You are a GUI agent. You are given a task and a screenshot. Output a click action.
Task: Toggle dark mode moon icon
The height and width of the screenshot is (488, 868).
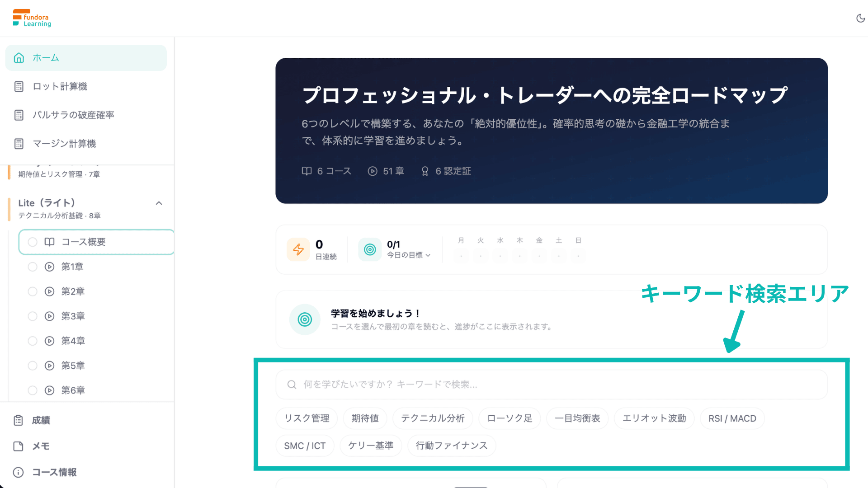coord(860,19)
